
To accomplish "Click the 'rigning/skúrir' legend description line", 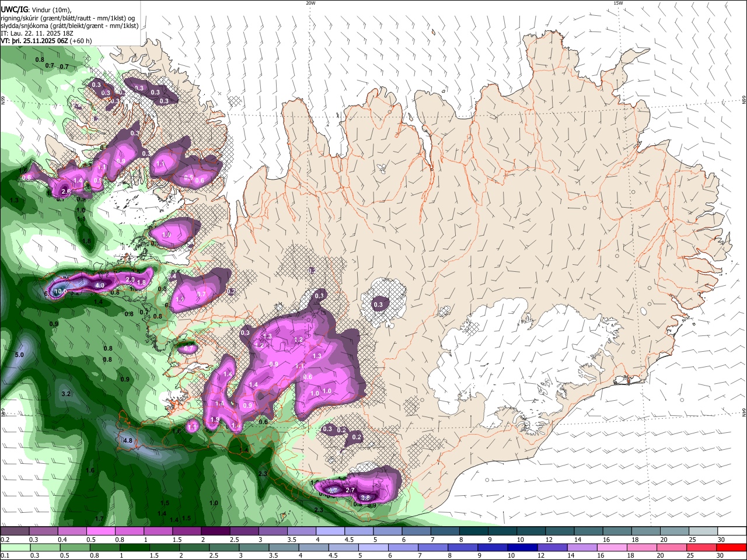I will pyautogui.click(x=68, y=18).
